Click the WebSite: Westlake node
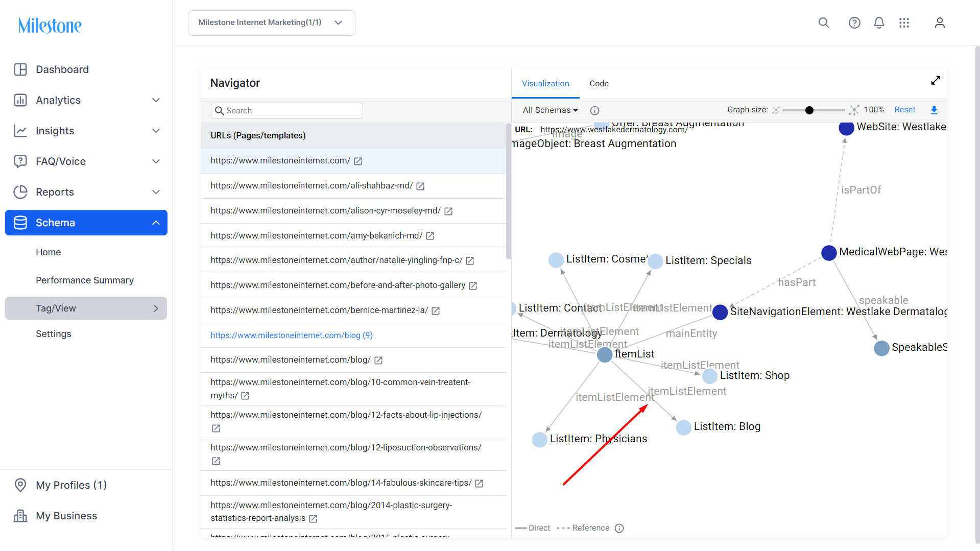Screen dimensions: 980x551 pyautogui.click(x=846, y=128)
